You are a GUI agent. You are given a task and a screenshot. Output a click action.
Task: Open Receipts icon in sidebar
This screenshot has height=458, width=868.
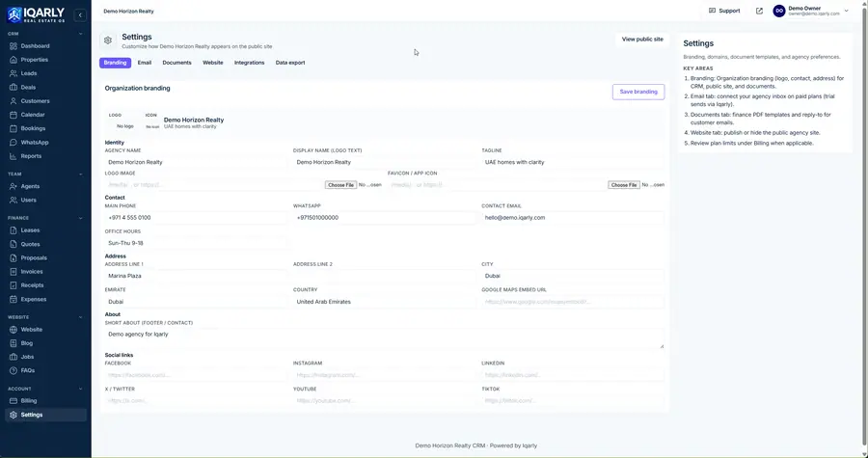pos(14,285)
